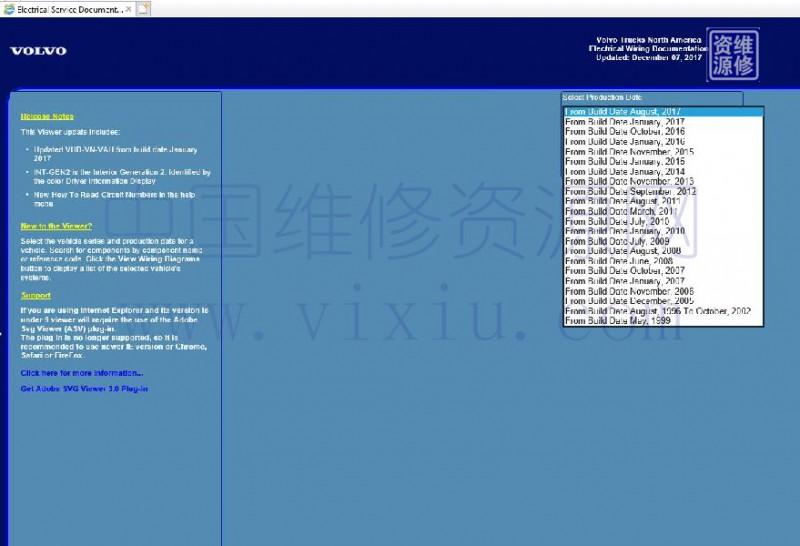Select From Build Date October, 2016
This screenshot has width=800, height=546.
(663, 132)
